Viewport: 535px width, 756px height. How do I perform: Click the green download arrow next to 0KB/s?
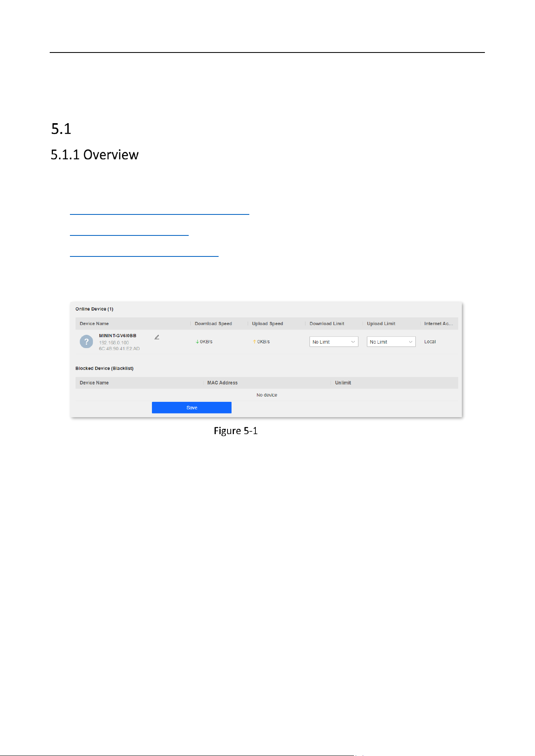(197, 342)
